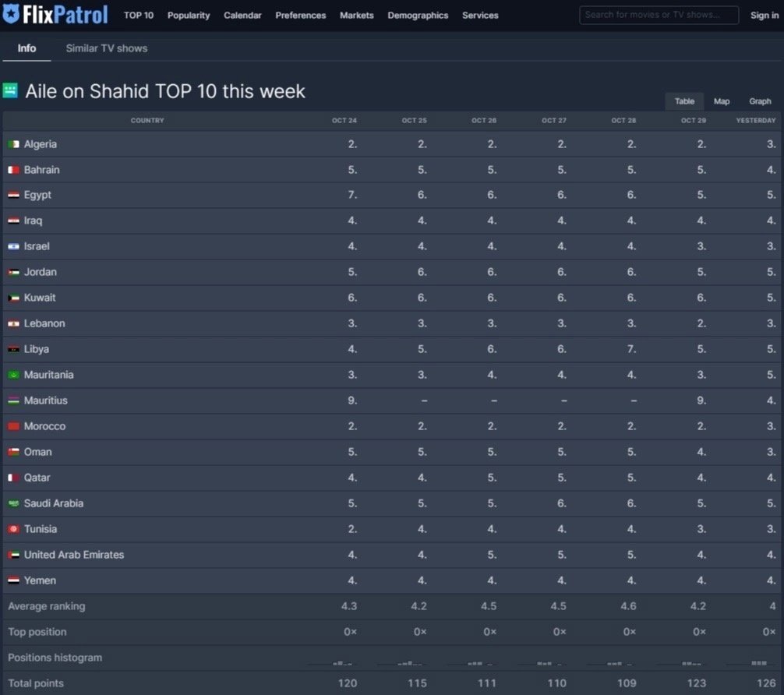Select the Table view toggle
This screenshot has width=784, height=695.
pos(684,101)
